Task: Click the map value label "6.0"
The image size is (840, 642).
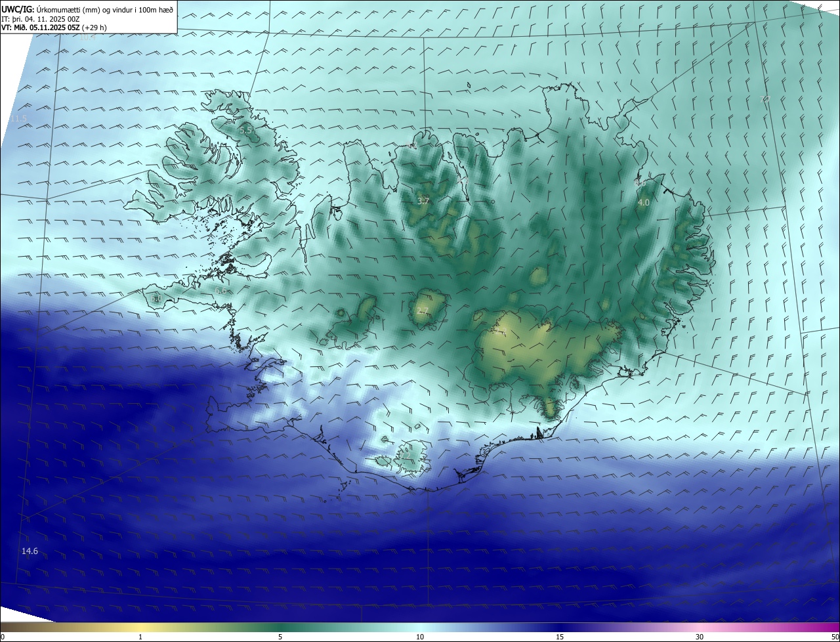Action: tap(156, 299)
